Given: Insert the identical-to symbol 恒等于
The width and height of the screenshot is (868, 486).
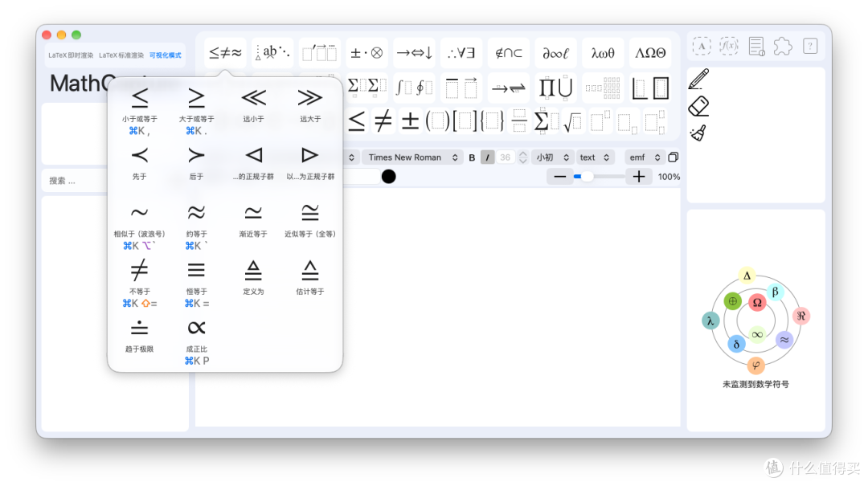Looking at the screenshot, I should pyautogui.click(x=196, y=270).
